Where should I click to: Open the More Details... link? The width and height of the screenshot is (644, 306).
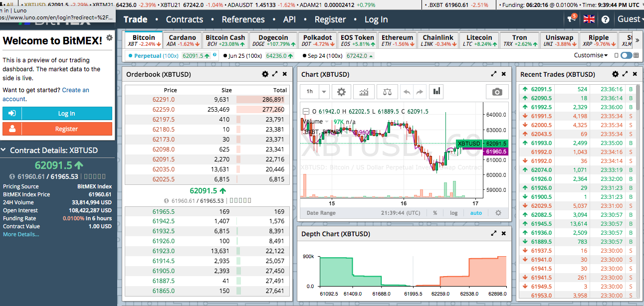(x=21, y=234)
